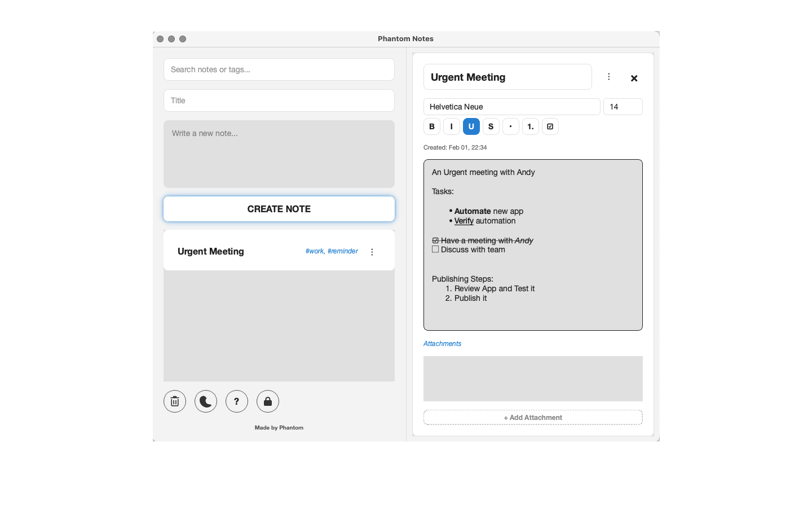Viewport: 812px width, 508px height.
Task: Open options menu for the Urgent Meeting card
Action: tap(372, 252)
